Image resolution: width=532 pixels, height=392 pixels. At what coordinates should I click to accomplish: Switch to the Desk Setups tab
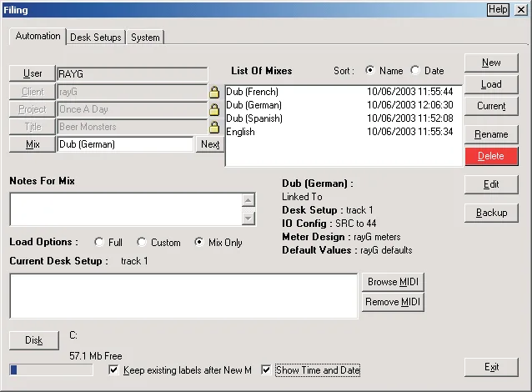(x=96, y=38)
